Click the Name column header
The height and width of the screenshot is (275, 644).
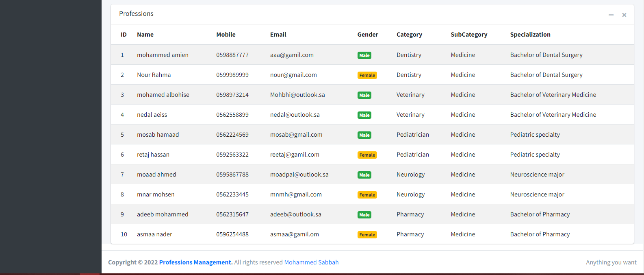pos(145,35)
